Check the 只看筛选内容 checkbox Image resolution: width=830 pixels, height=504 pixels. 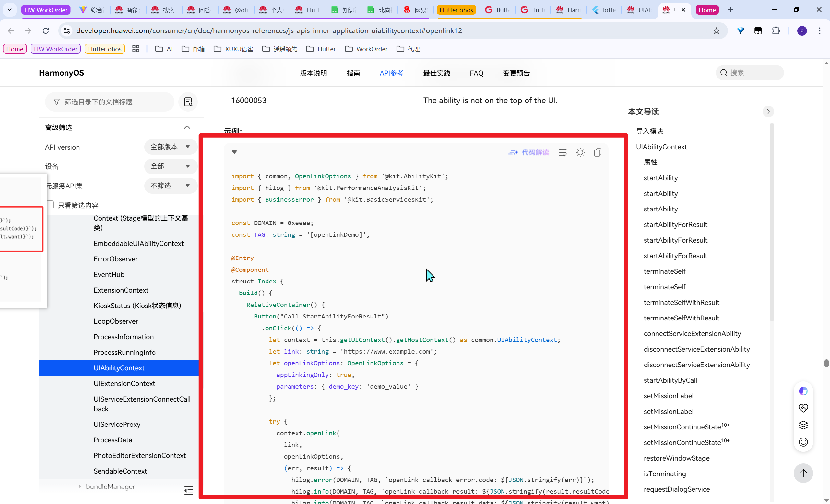tap(51, 205)
